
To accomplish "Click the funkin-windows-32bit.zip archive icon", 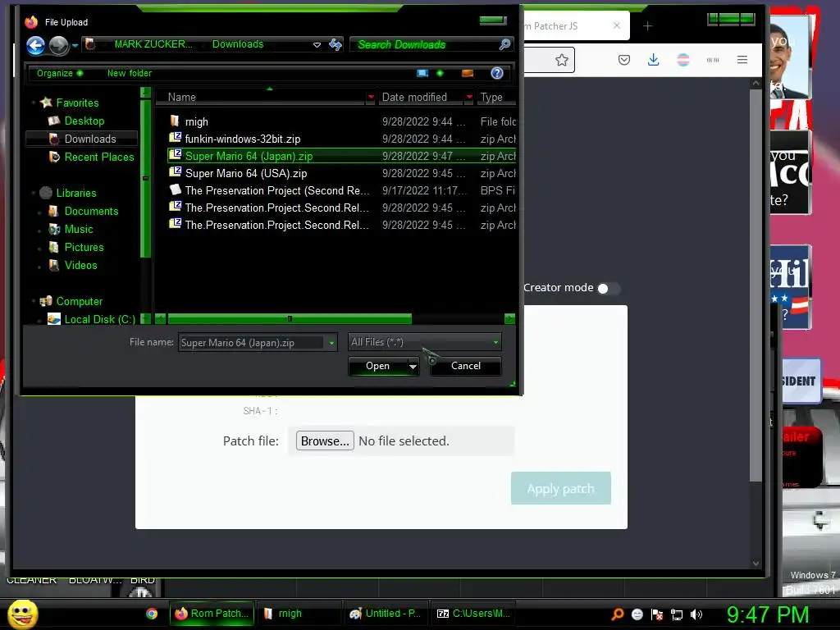I will 175,138.
